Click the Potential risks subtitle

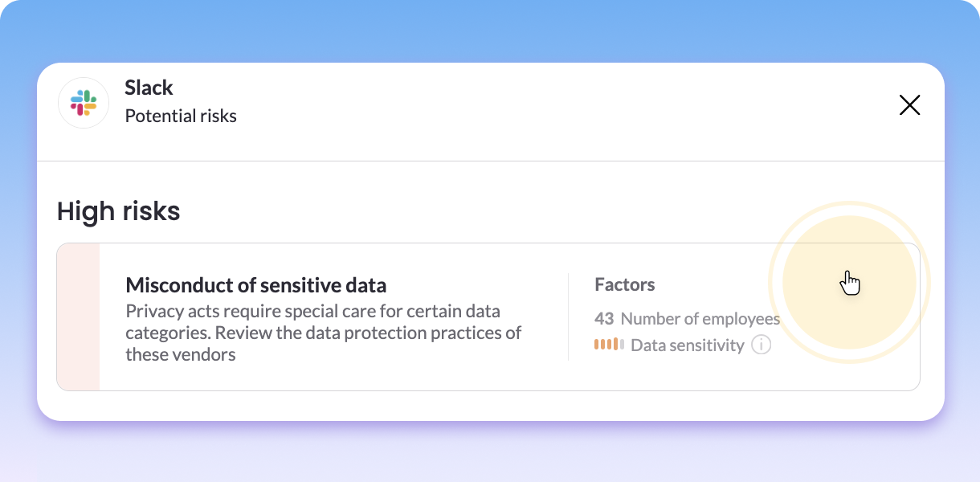(181, 116)
